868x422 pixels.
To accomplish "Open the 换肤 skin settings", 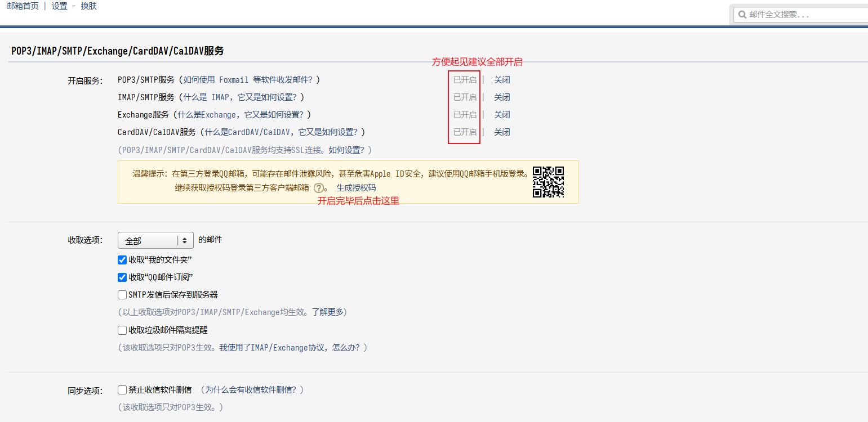I will click(x=88, y=6).
